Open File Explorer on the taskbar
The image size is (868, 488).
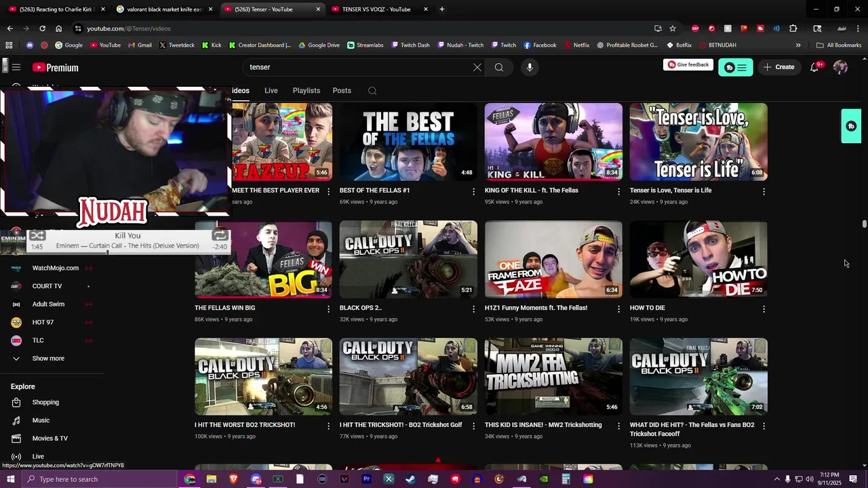pyautogui.click(x=211, y=479)
